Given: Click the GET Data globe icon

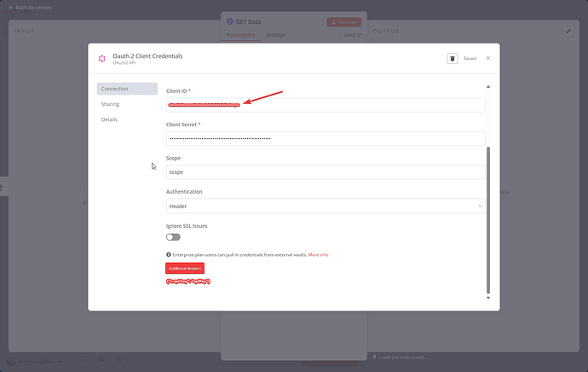Looking at the screenshot, I should coord(230,21).
